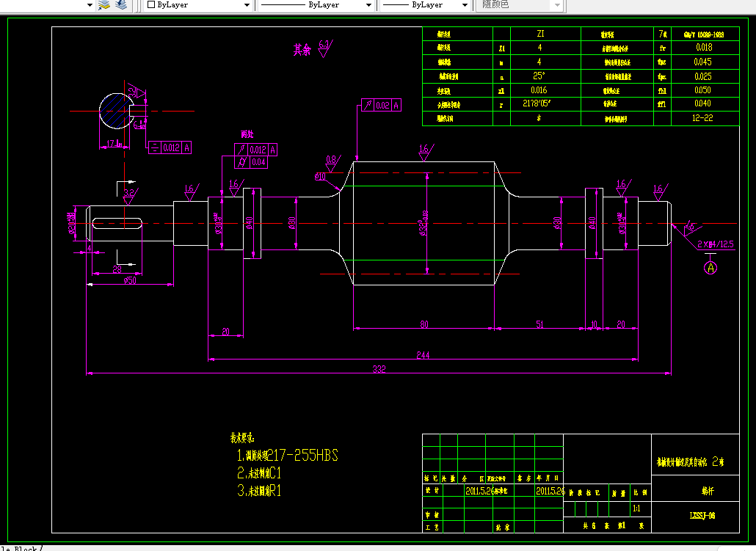
Task: Select the 0.8 roughness symbol
Action: pyautogui.click(x=332, y=164)
